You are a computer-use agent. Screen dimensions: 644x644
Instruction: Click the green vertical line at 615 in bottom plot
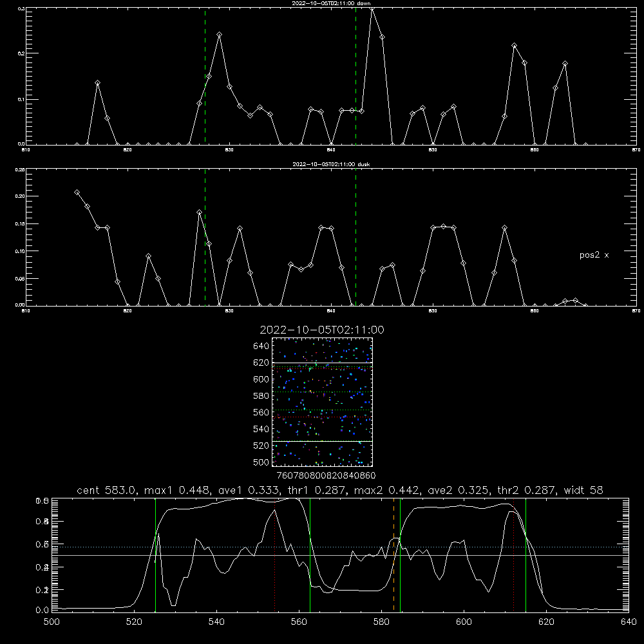[526, 554]
